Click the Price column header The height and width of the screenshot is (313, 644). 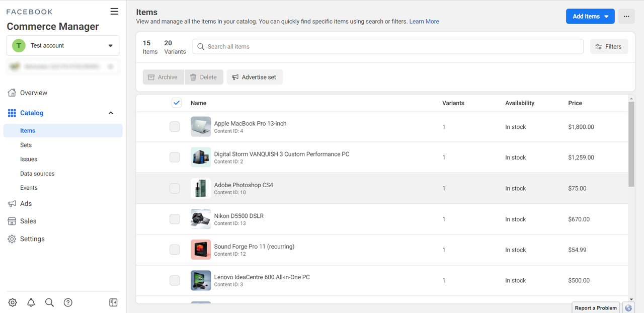[575, 103]
